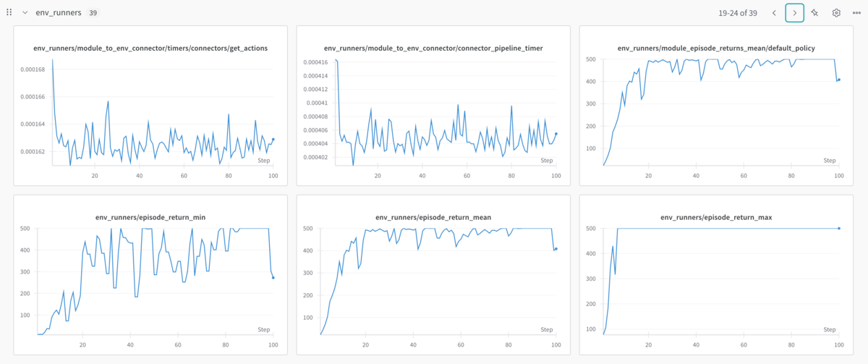
Task: Go to previous page of panels
Action: (774, 13)
